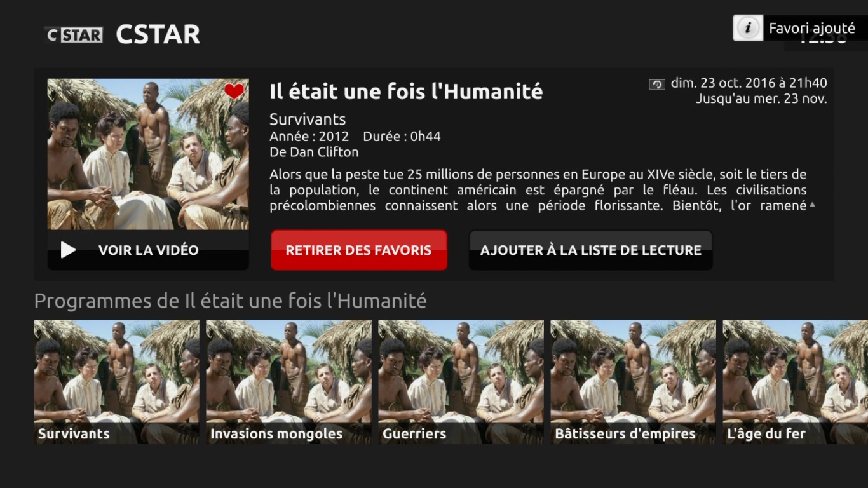
Task: Click the program description text
Action: [x=538, y=190]
